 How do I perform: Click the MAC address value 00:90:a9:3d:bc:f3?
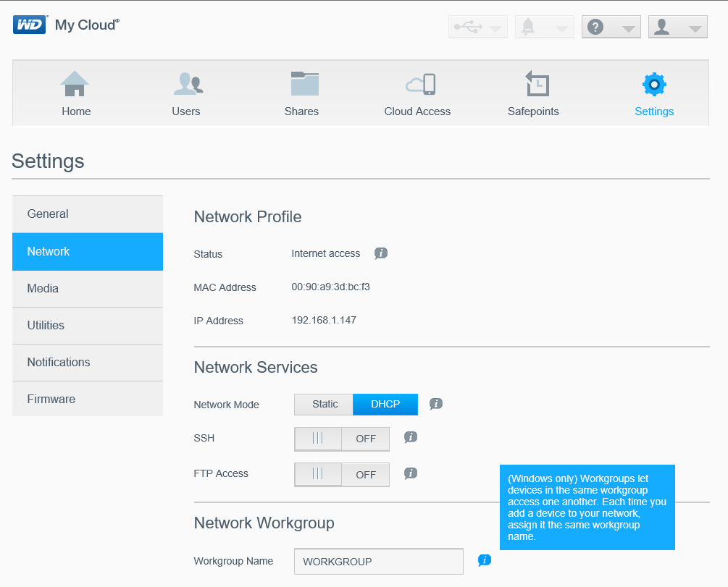coord(330,287)
